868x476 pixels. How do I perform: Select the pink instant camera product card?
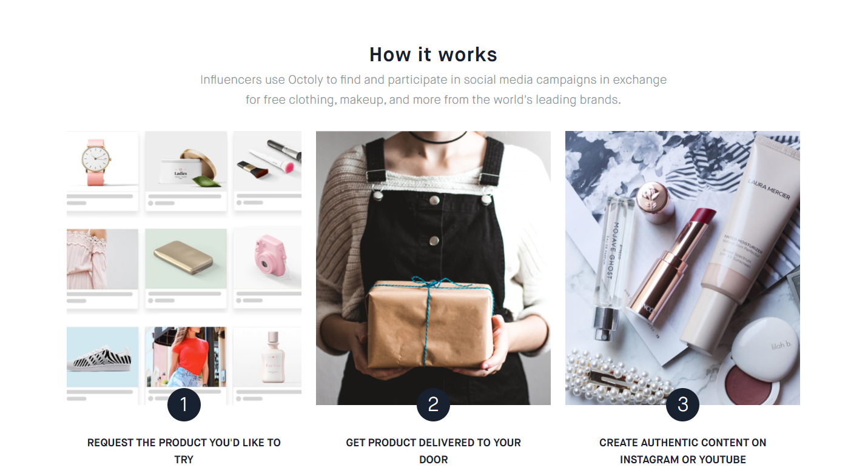point(267,268)
